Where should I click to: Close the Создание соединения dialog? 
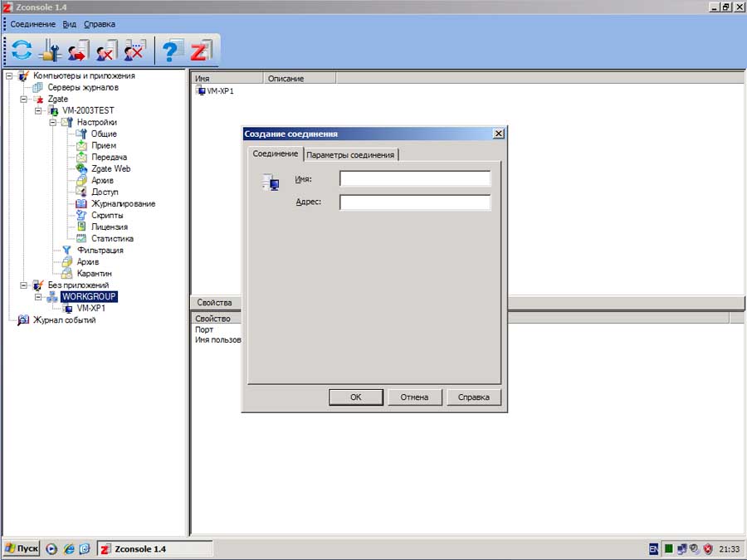click(x=498, y=134)
